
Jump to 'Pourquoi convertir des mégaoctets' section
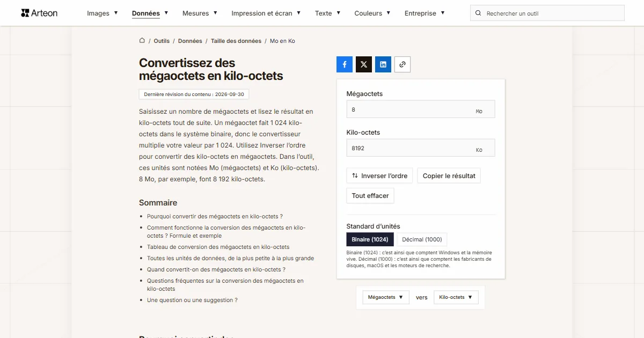click(x=215, y=216)
